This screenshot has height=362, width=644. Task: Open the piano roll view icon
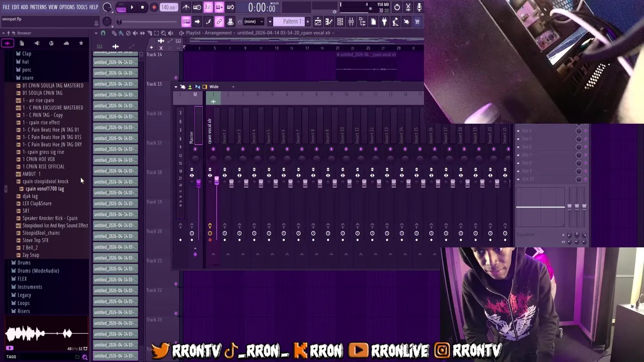tap(329, 22)
